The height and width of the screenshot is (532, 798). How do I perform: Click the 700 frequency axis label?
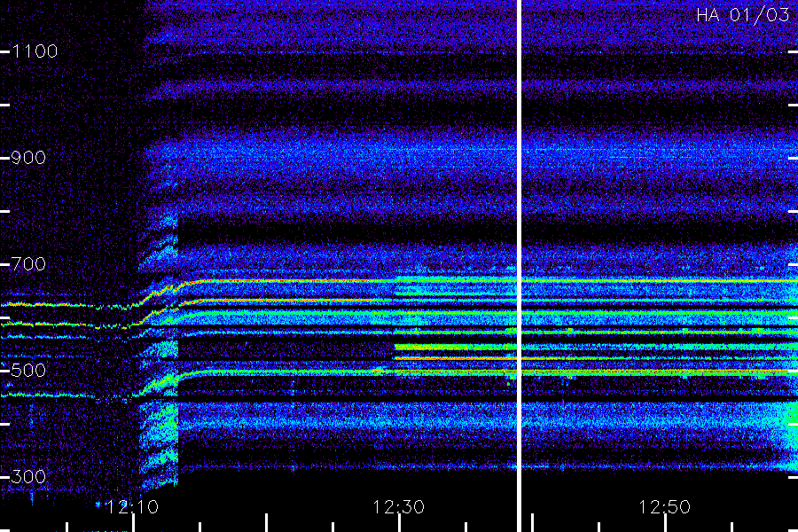point(28,264)
